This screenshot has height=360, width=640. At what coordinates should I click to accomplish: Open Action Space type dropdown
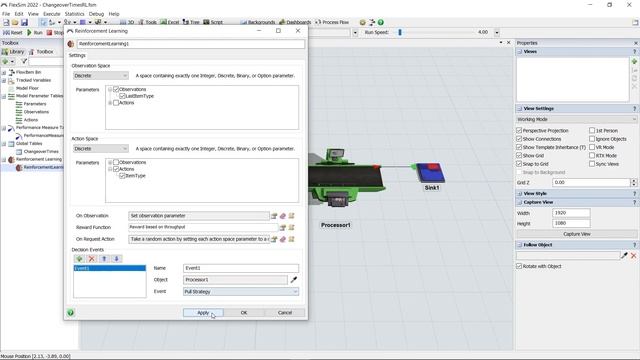[100, 149]
